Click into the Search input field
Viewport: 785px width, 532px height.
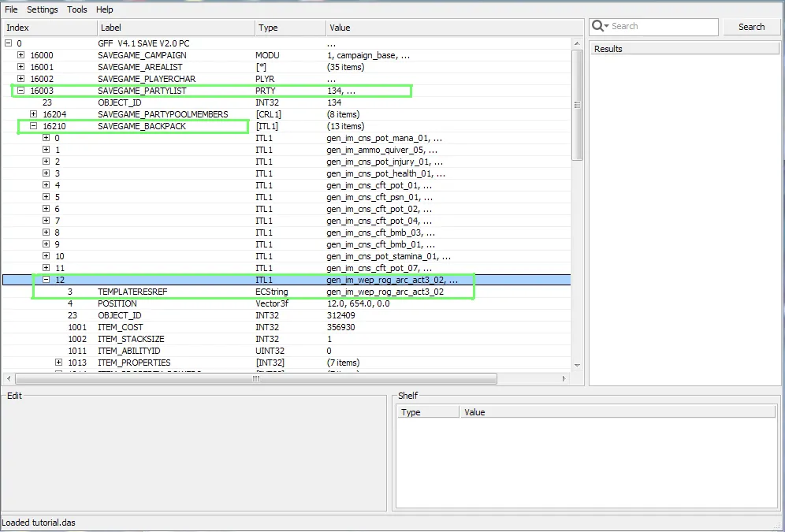coord(662,27)
